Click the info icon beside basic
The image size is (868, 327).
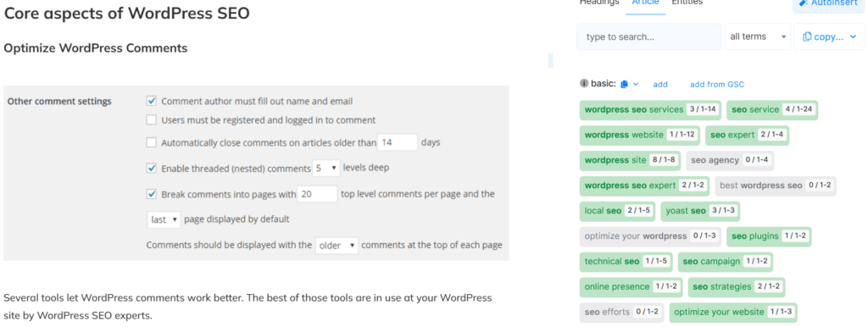(583, 84)
